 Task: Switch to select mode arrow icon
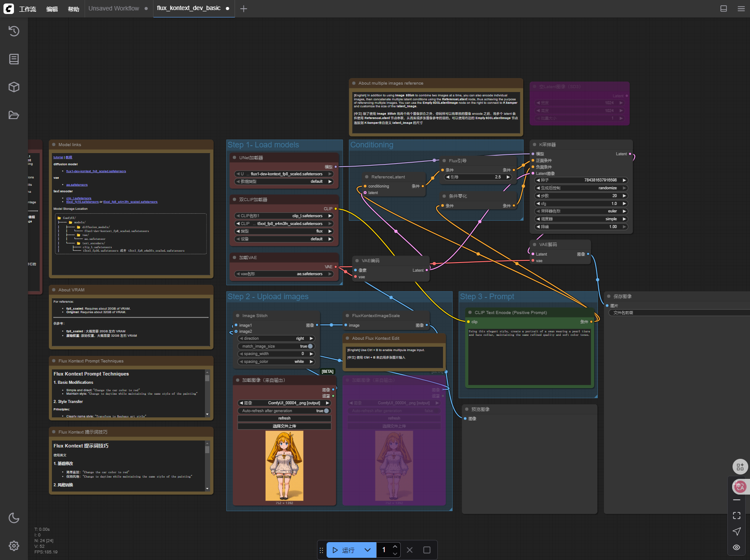[x=736, y=531]
